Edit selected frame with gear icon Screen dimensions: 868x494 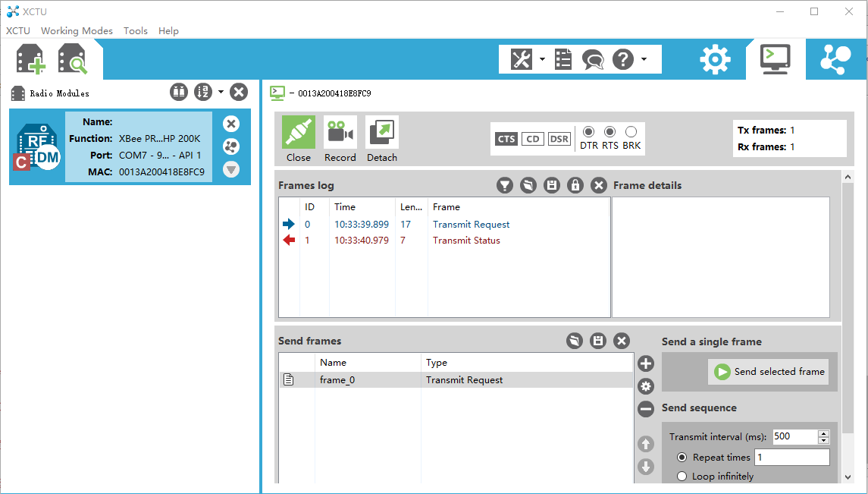tap(645, 386)
